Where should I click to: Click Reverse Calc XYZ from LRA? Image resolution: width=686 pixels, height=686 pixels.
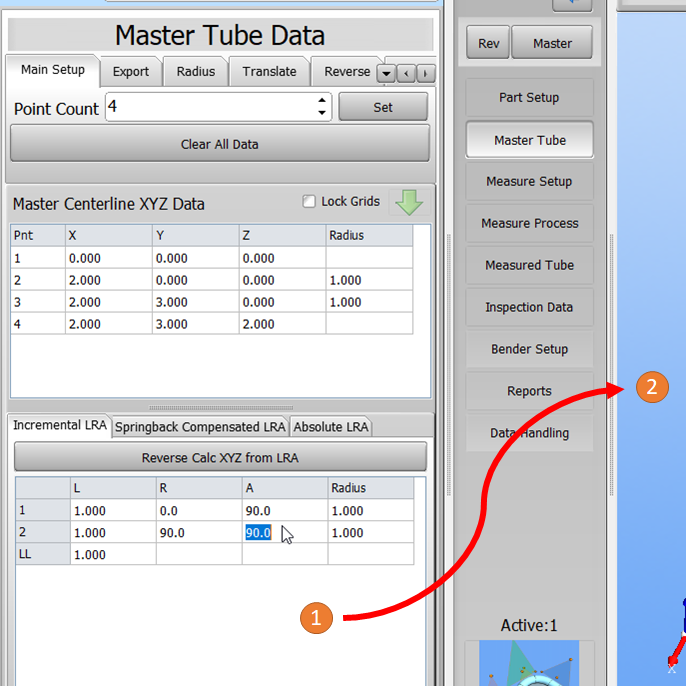220,458
